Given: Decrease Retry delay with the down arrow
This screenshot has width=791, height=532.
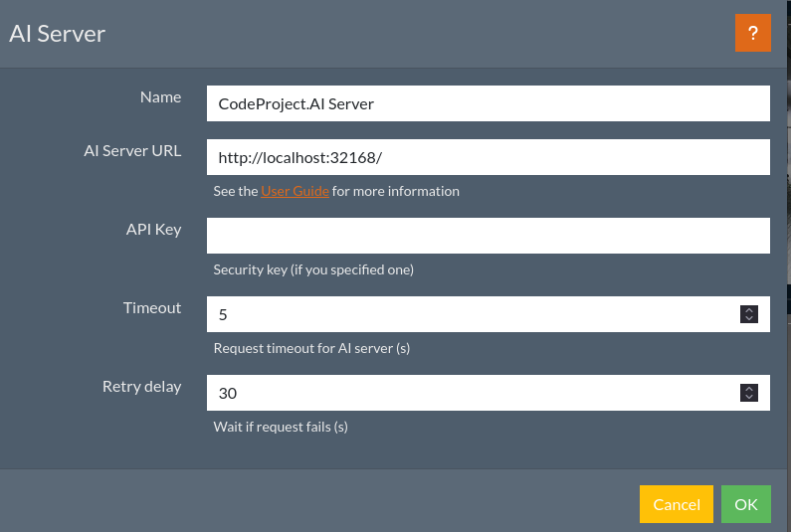Looking at the screenshot, I should [x=749, y=398].
